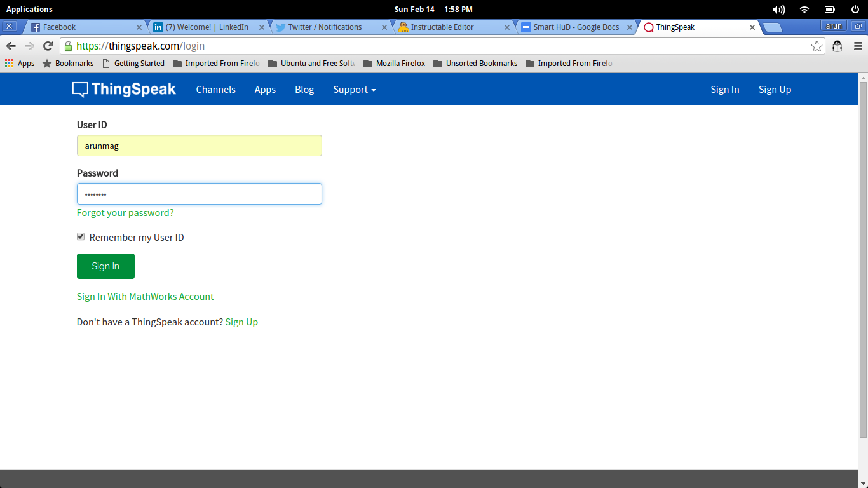The image size is (868, 488).
Task: Focus the User ID input field
Action: pos(200,146)
